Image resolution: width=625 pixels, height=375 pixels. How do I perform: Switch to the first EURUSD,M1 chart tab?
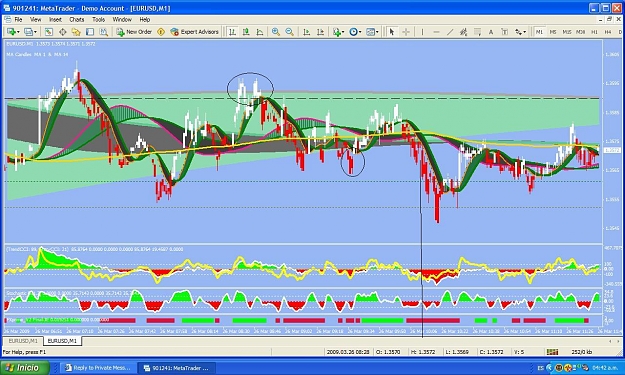pos(23,341)
